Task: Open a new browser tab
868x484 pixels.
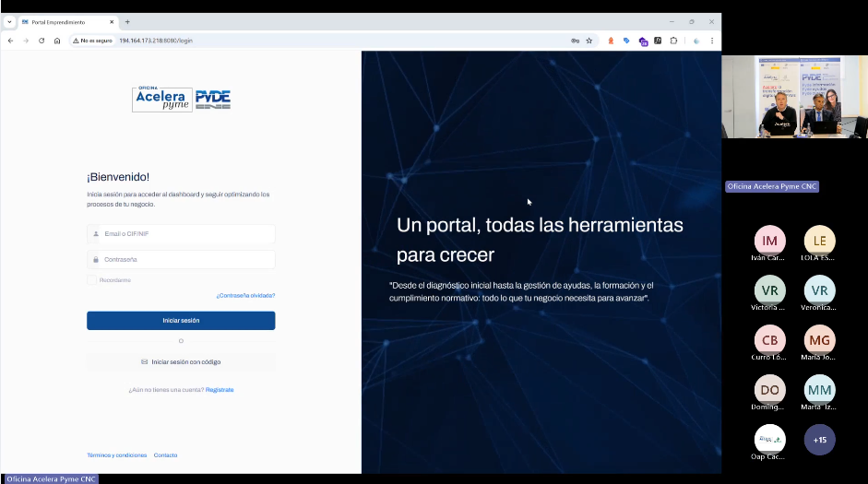Action: pyautogui.click(x=127, y=21)
